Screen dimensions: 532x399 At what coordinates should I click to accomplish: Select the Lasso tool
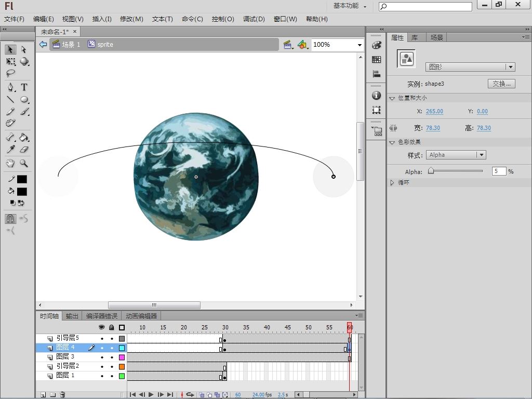pyautogui.click(x=10, y=73)
